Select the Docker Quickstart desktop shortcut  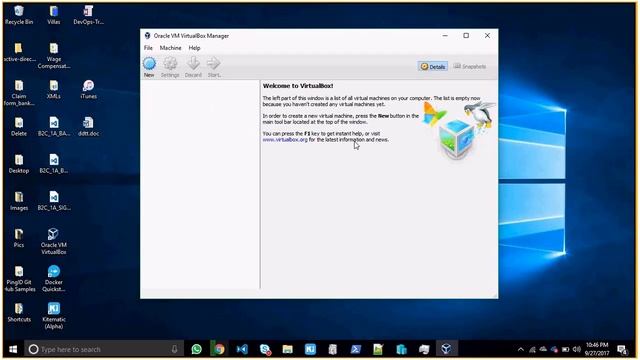point(53,279)
